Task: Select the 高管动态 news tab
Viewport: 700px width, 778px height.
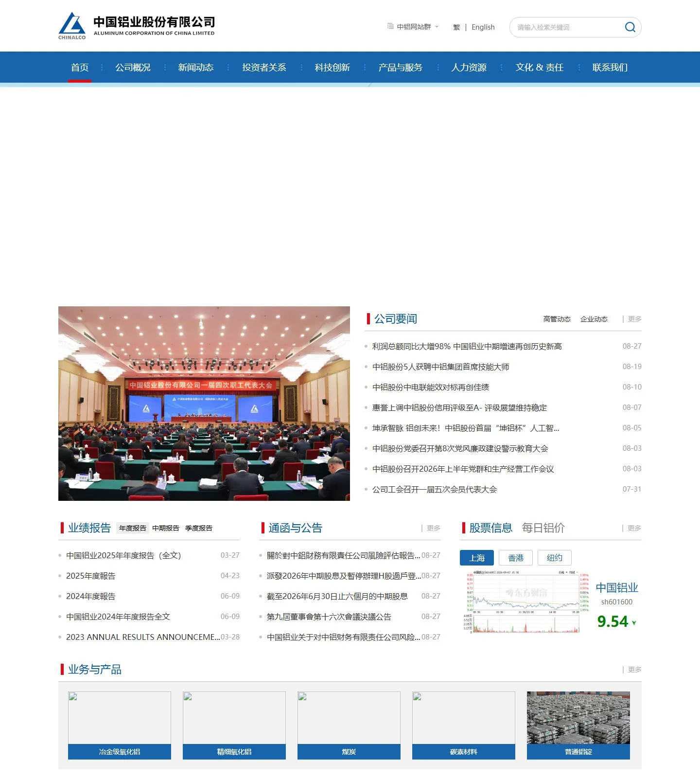Action: point(557,319)
